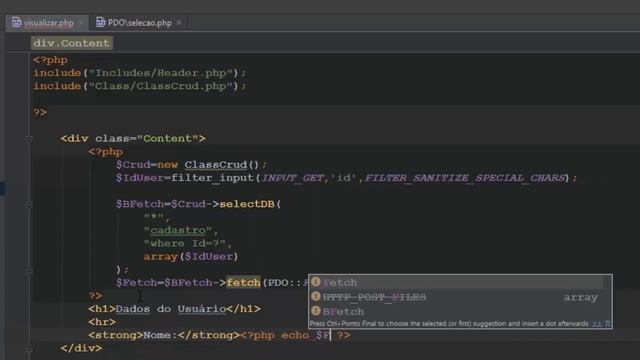Screen dimensions: 640x360
Task: Click the PHP file icon on visualizar.php tab
Action: 16,22
